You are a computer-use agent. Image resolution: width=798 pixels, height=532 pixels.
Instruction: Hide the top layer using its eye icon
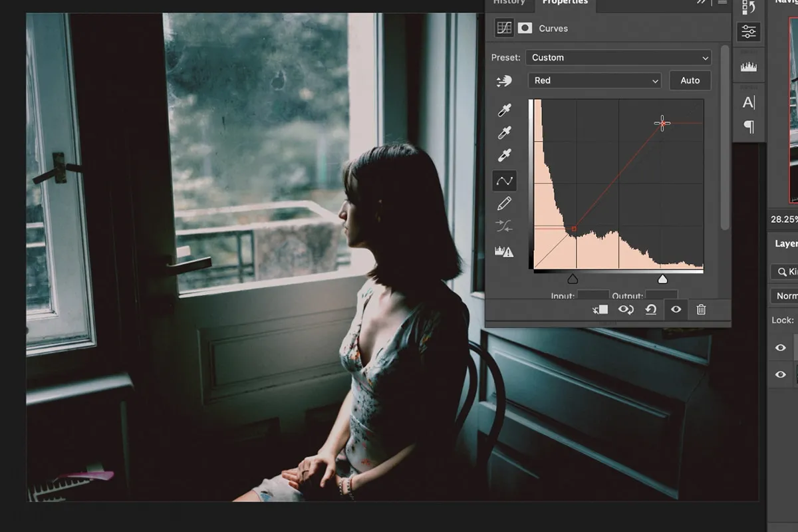[781, 347]
